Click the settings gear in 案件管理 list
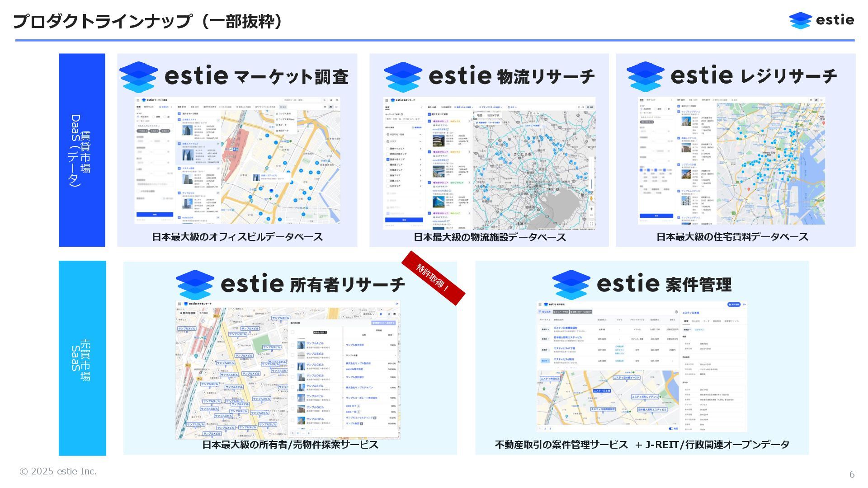Image resolution: width=868 pixels, height=488 pixels. pyautogui.click(x=676, y=312)
